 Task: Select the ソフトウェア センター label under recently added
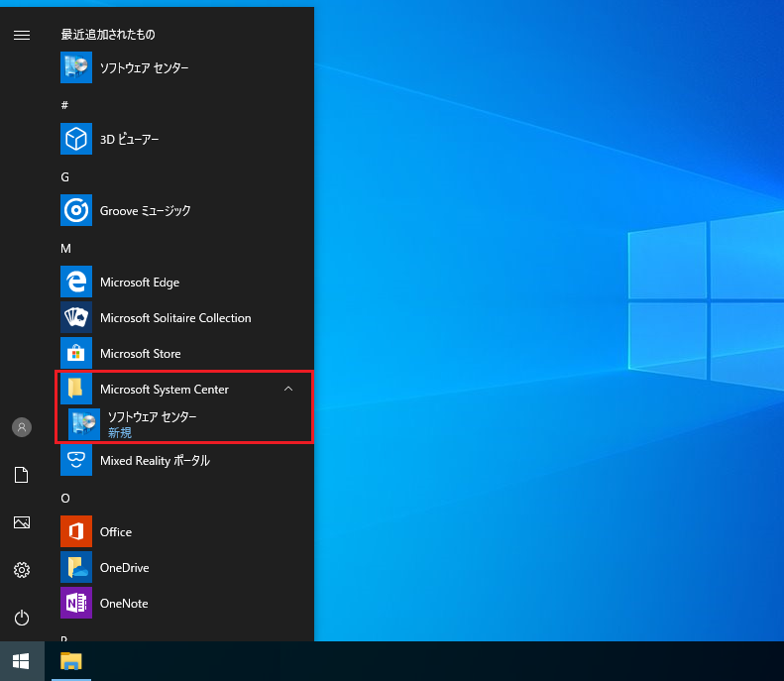click(x=145, y=68)
